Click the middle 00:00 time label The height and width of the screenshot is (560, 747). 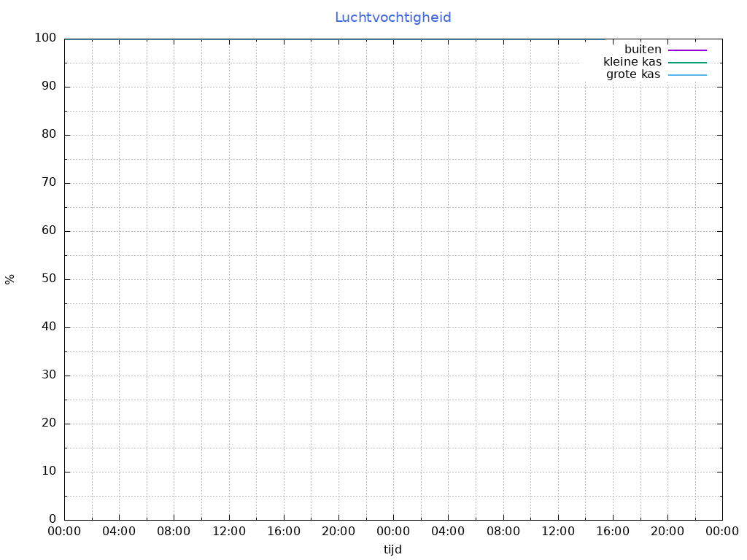click(x=393, y=532)
